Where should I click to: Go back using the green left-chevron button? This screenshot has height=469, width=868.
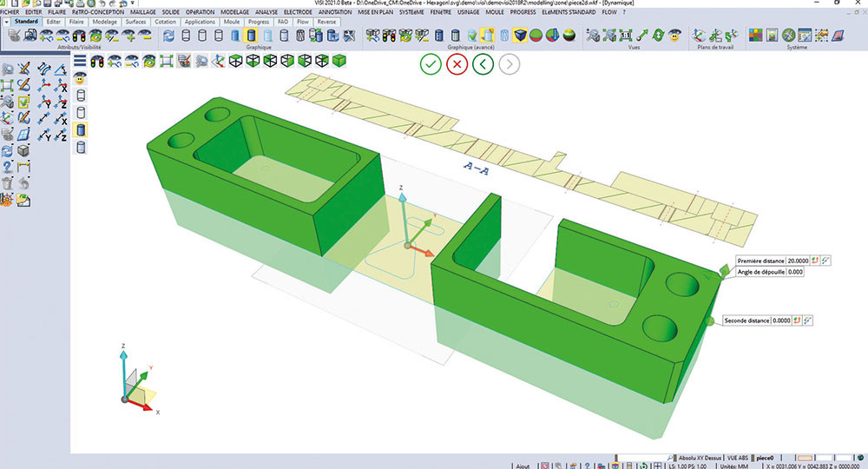click(483, 64)
